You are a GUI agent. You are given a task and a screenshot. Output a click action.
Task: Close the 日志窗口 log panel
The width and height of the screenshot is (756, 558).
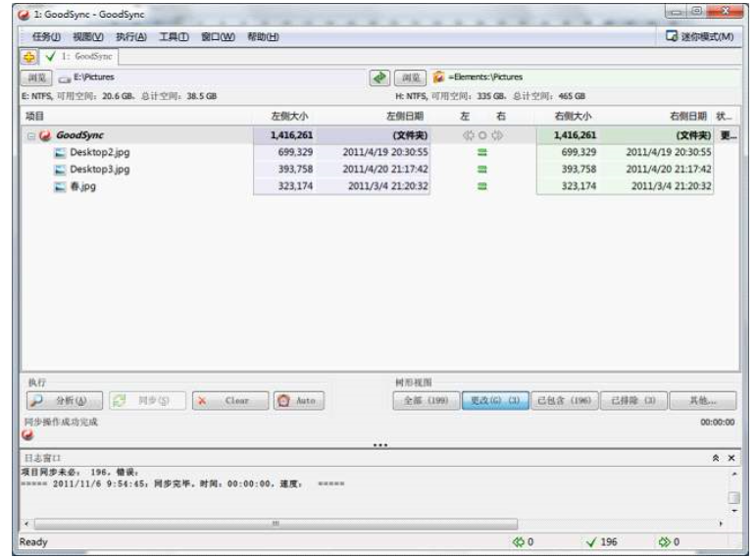tap(731, 458)
